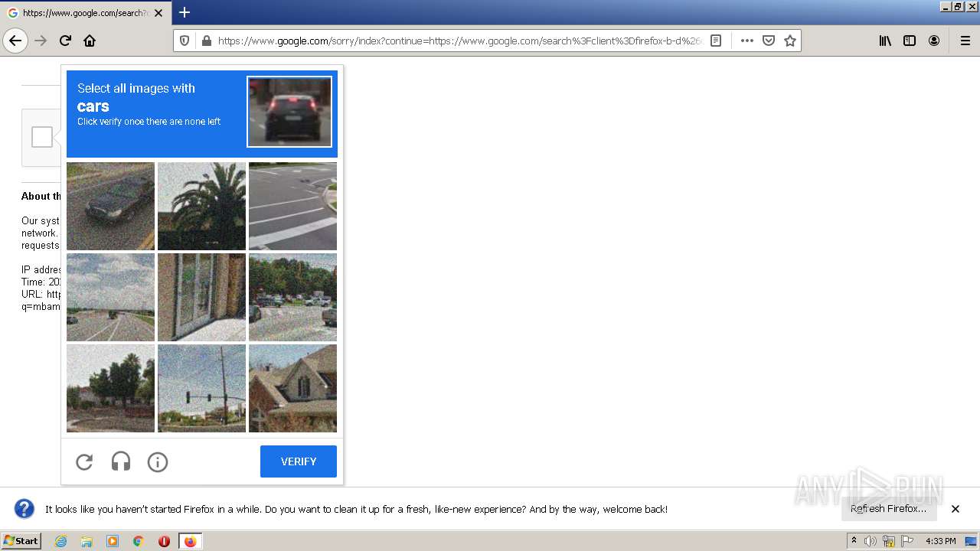Select the highway with distant cars tile
Screen dimensions: 980x551
click(110, 297)
